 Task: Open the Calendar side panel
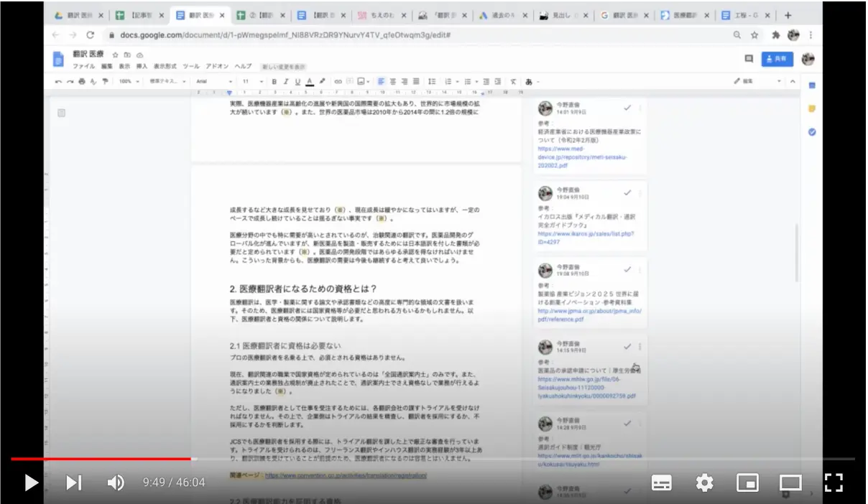coord(812,85)
